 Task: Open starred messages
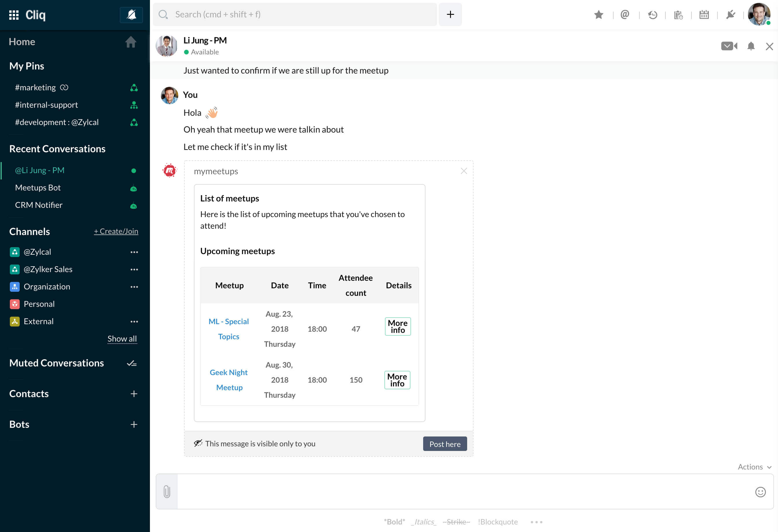tap(599, 15)
